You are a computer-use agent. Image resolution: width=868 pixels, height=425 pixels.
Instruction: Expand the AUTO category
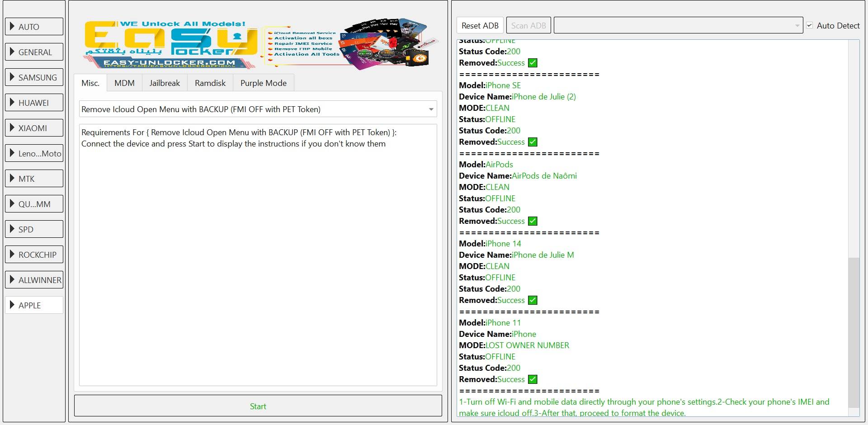click(x=34, y=27)
